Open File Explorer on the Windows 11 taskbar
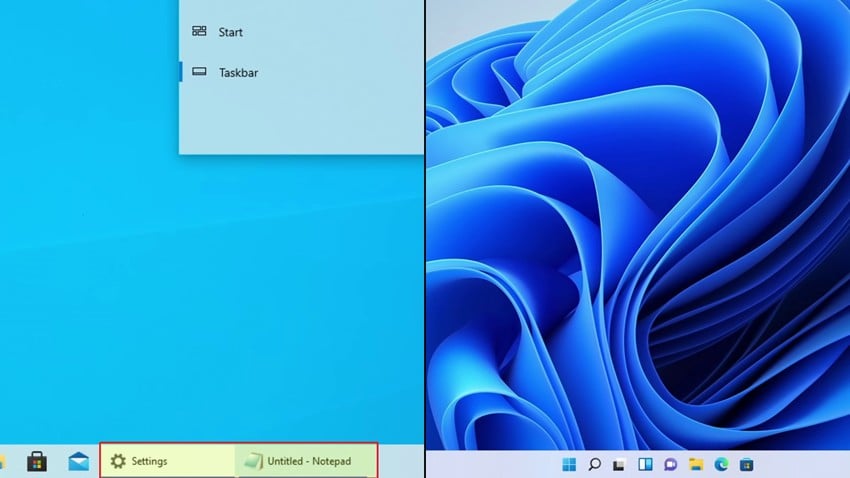Image resolution: width=850 pixels, height=478 pixels. click(696, 464)
